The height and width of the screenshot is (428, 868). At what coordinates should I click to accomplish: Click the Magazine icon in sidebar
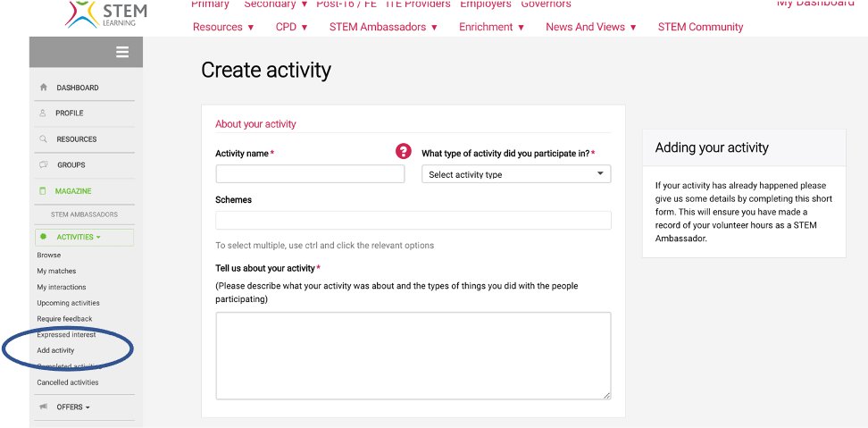coord(44,191)
